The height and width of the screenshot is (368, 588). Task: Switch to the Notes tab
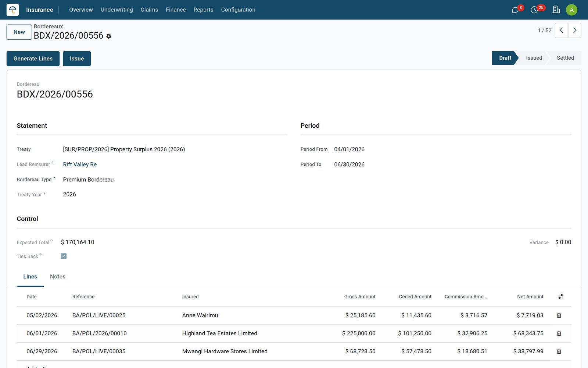[x=58, y=277]
